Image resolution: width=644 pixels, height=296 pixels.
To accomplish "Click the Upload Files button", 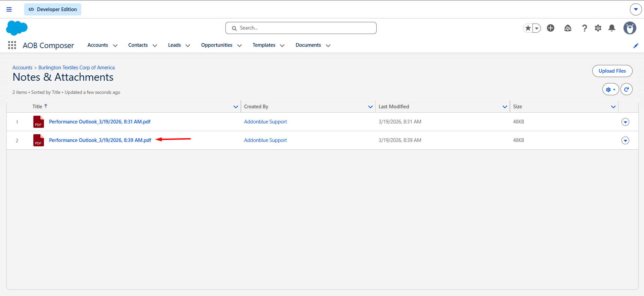I will [x=612, y=71].
